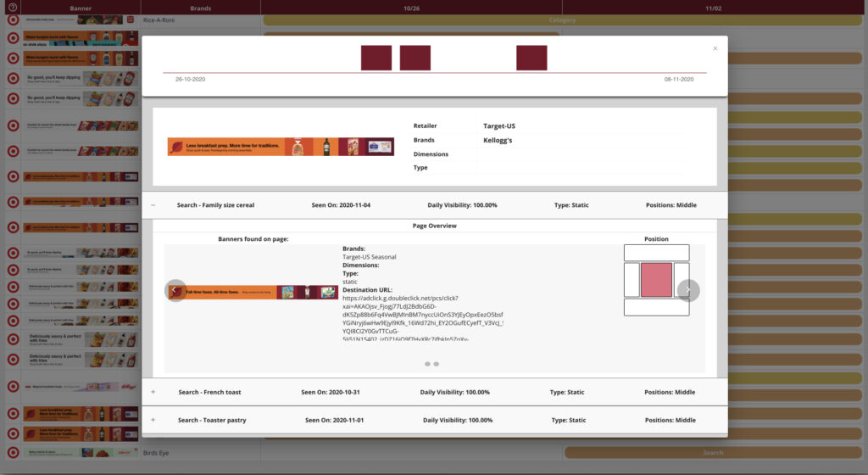Viewport: 868px width, 475px height.
Task: Click the Kellogg's brand value
Action: 498,140
